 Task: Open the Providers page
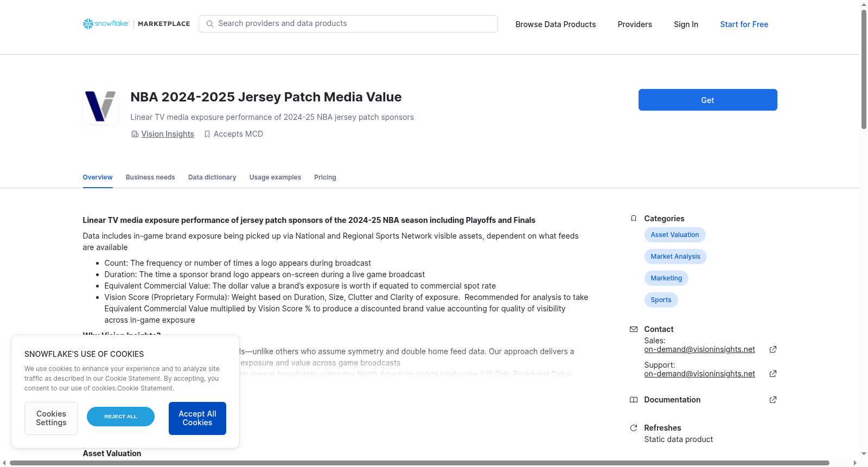pyautogui.click(x=635, y=24)
